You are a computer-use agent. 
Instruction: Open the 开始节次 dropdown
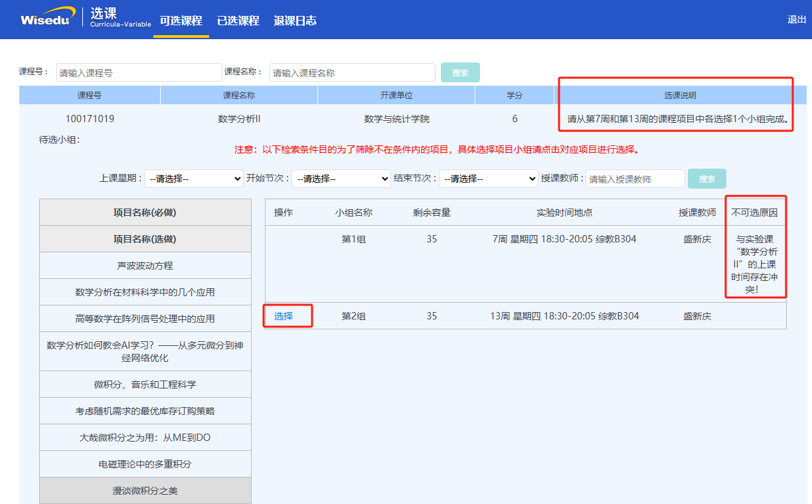tap(341, 179)
